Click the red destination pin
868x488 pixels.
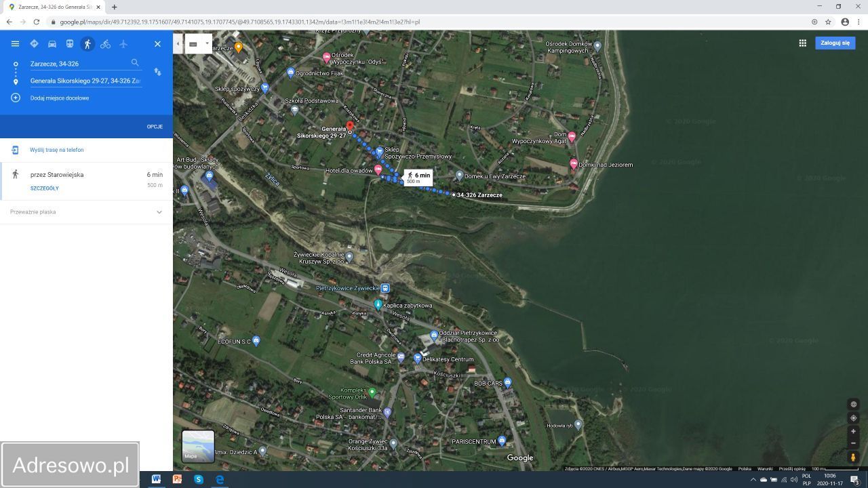350,127
